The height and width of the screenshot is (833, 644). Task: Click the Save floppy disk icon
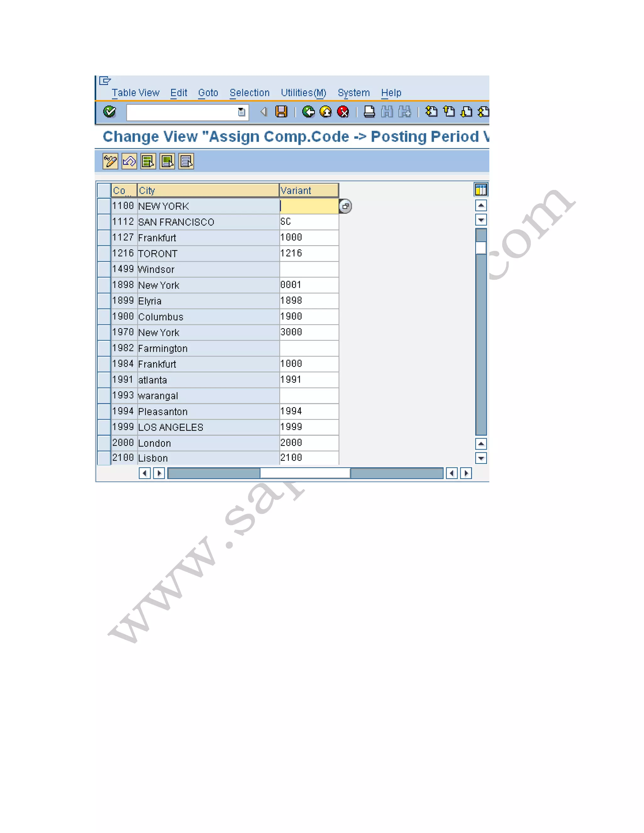click(281, 112)
